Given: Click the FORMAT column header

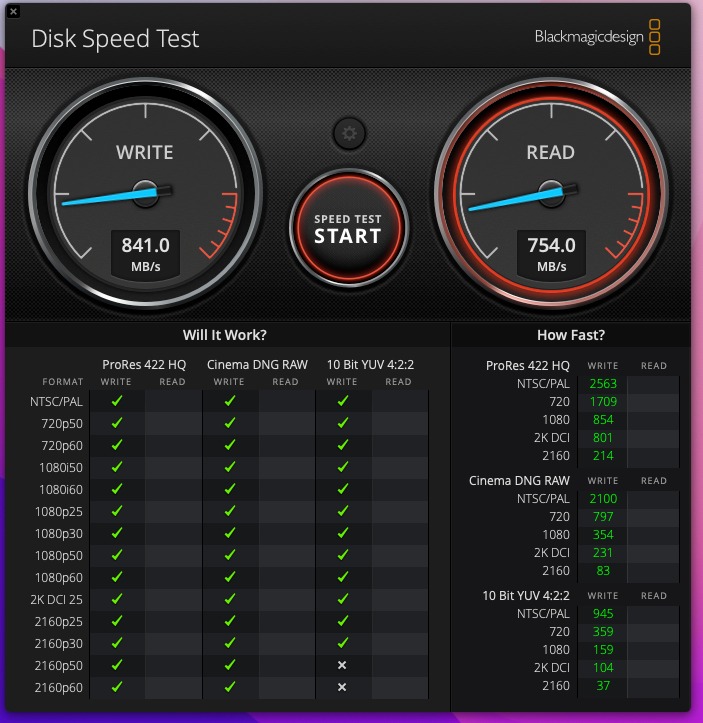Looking at the screenshot, I should 63,382.
